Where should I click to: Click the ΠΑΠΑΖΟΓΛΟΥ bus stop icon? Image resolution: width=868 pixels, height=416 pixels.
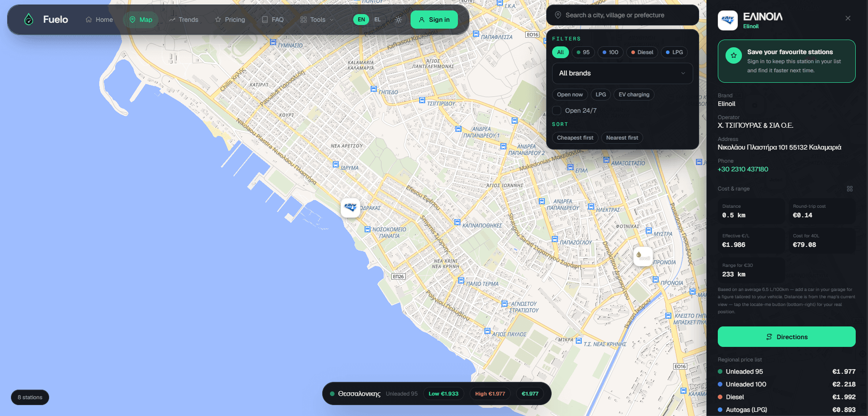(554, 239)
